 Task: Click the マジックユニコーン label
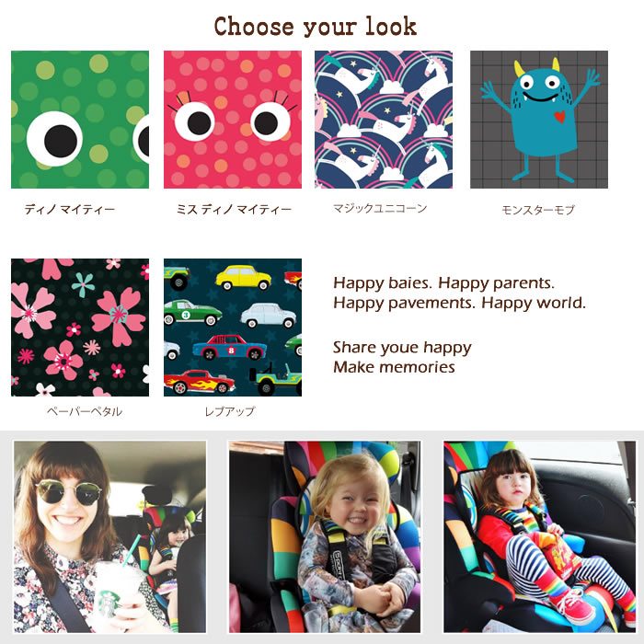[380, 208]
